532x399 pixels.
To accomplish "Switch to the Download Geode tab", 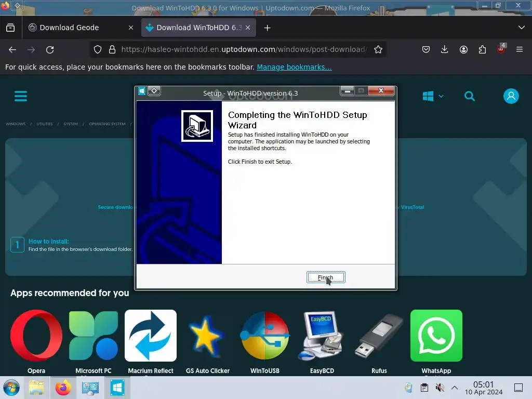I will (69, 28).
